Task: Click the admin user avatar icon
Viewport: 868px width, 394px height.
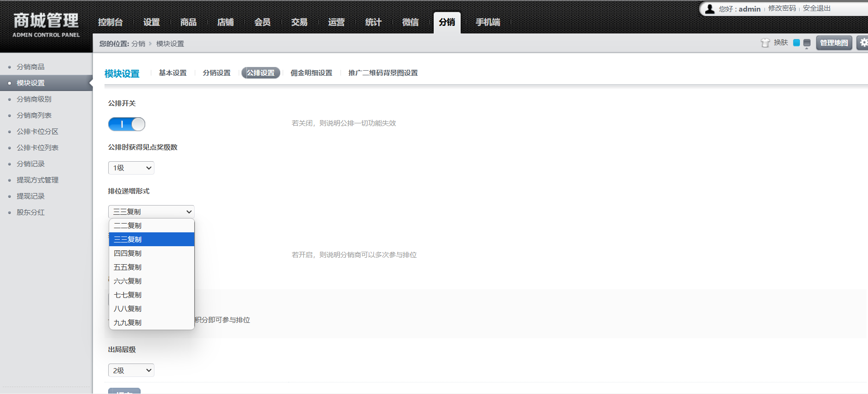Action: tap(710, 9)
